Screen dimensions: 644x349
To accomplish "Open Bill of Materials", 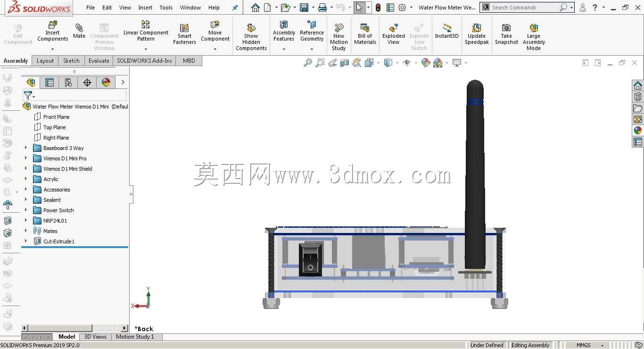I will pos(365,34).
